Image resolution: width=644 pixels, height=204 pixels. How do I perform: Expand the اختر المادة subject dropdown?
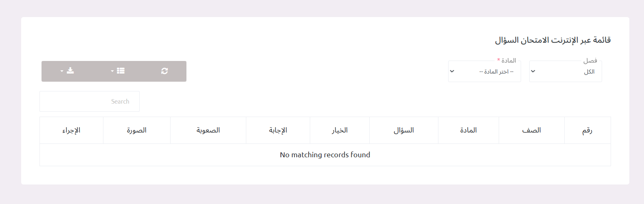coord(484,72)
